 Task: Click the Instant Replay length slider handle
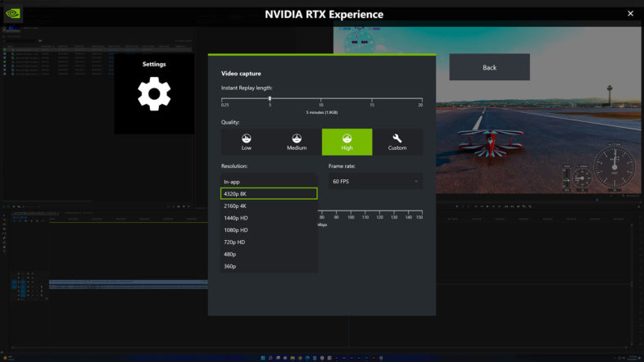click(270, 98)
